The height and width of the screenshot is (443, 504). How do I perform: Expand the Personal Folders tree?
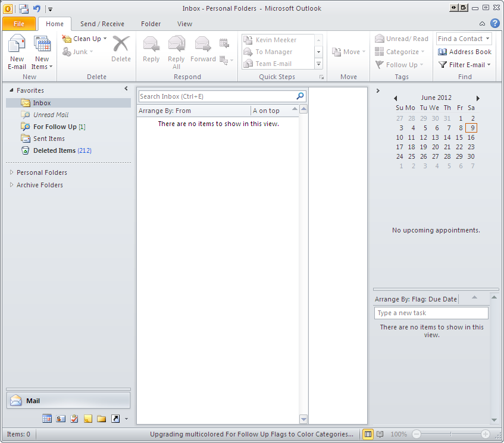click(x=11, y=172)
